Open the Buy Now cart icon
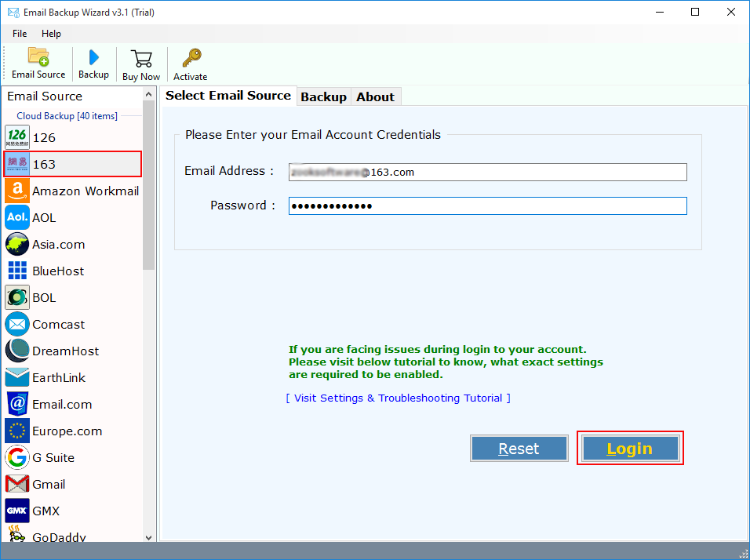The image size is (750, 560). (141, 59)
